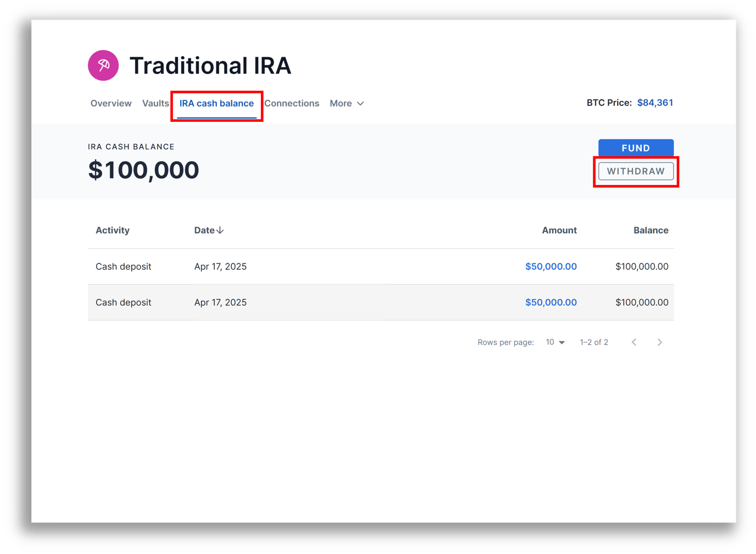The image size is (756, 554).
Task: Click the Date column sort arrow
Action: (x=220, y=231)
